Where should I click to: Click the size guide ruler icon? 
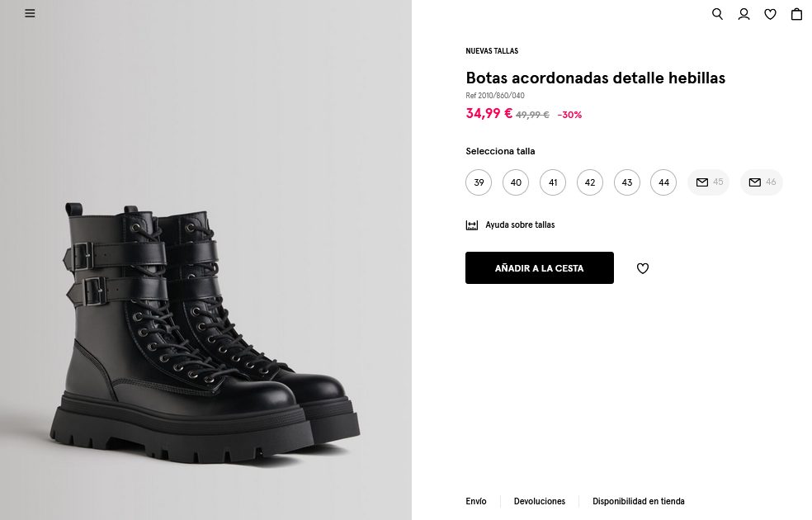472,225
